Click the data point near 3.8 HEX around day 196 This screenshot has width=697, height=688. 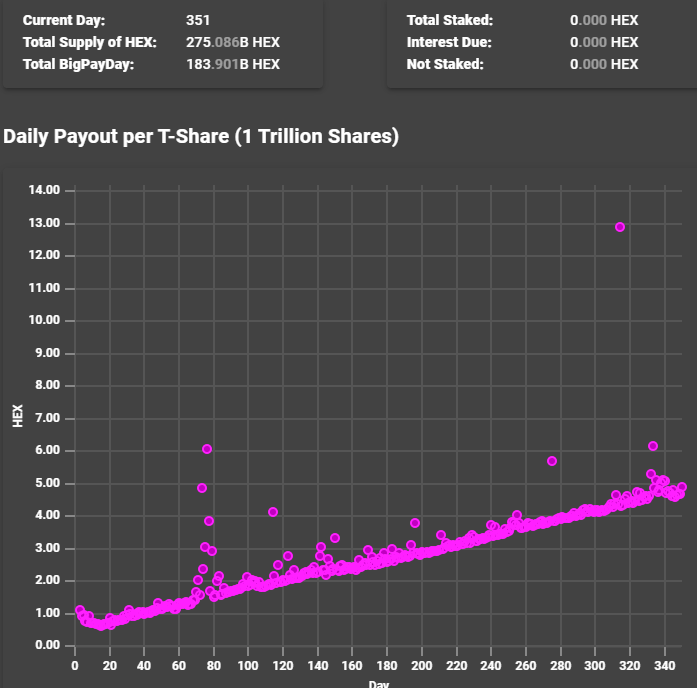pos(415,523)
